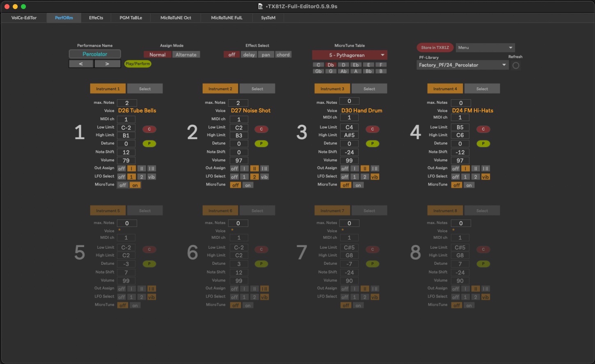595x364 pixels.
Task: Expand the PF-Library Factory_PF/24_Percolator dropdown
Action: tap(462, 65)
